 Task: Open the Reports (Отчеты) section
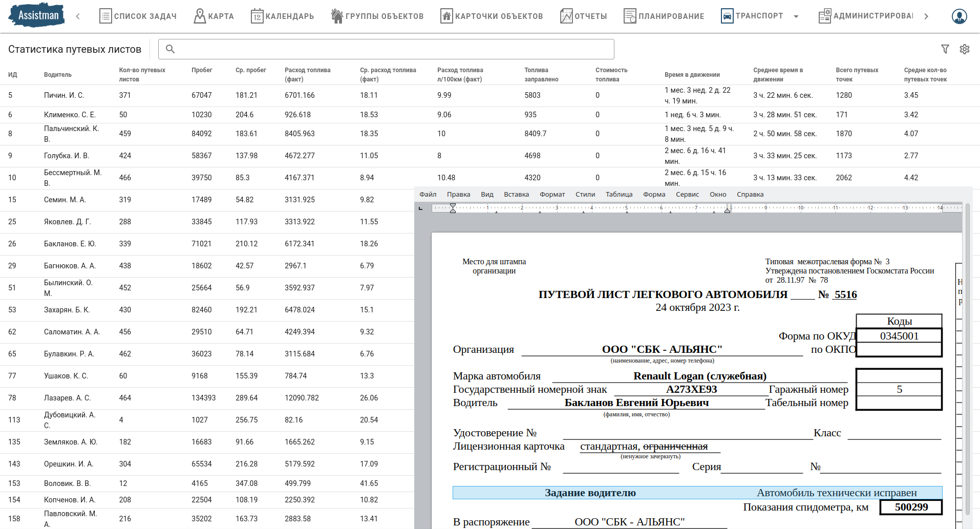coord(583,16)
